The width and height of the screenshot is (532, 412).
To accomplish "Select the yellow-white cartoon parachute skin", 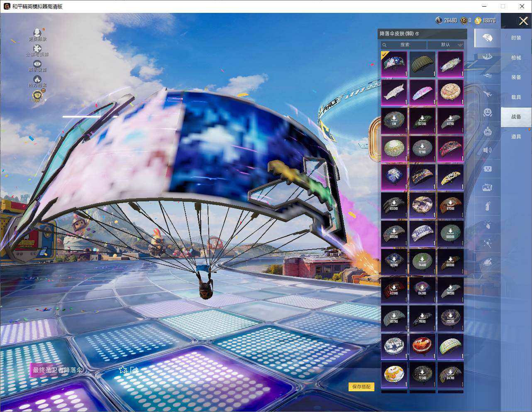I will coord(394,375).
